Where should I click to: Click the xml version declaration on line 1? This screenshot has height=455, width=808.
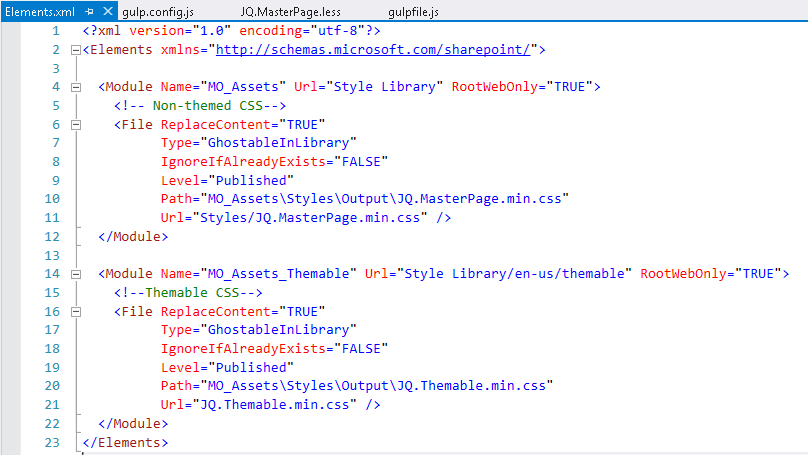[x=231, y=31]
